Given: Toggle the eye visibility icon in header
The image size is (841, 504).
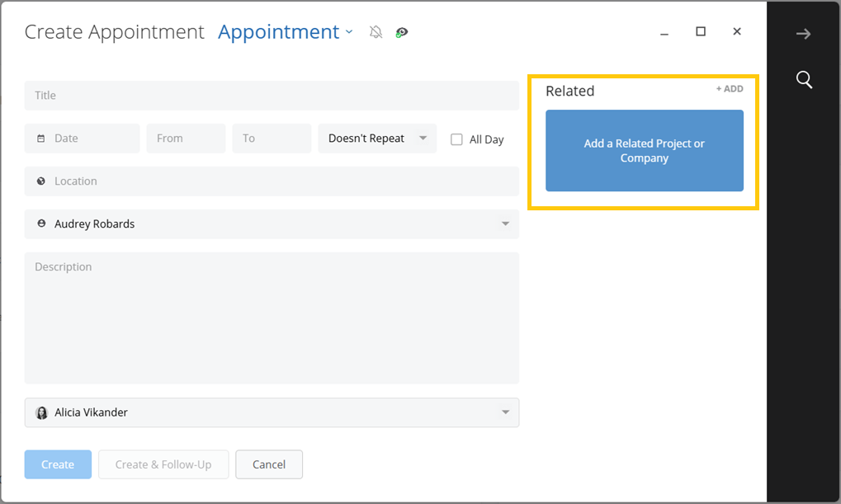Looking at the screenshot, I should tap(402, 33).
